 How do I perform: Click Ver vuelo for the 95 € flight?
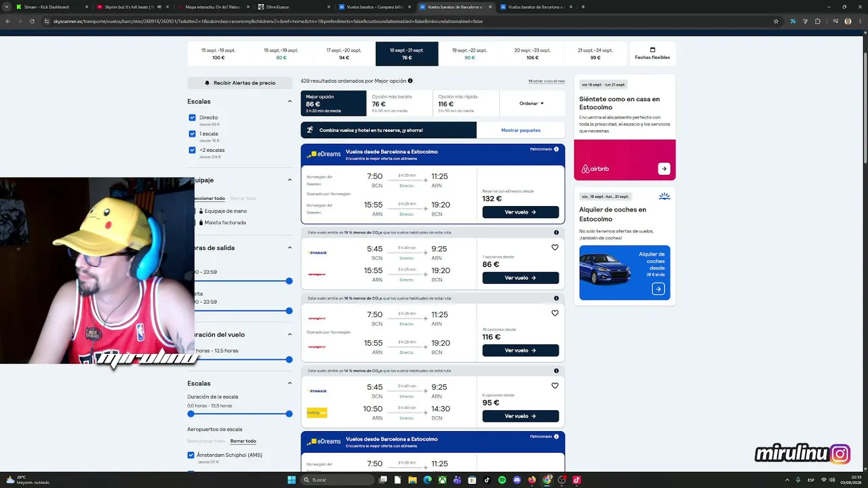click(x=521, y=416)
